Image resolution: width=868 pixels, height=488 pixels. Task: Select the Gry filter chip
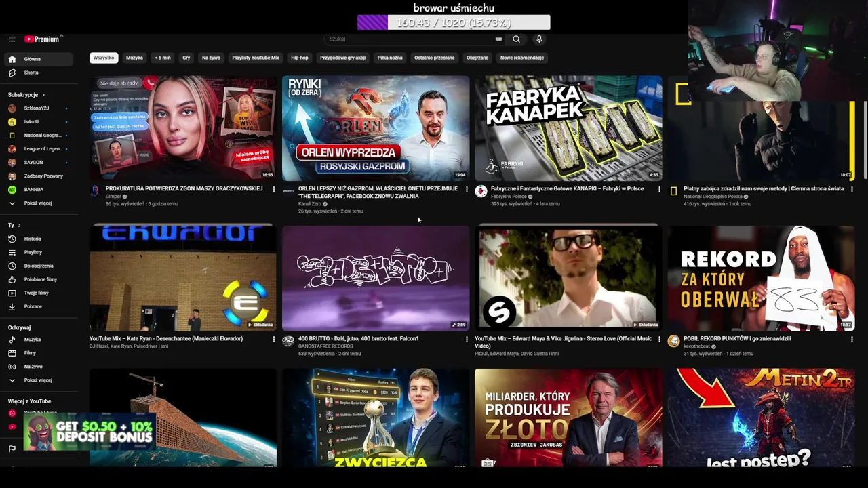tap(186, 58)
